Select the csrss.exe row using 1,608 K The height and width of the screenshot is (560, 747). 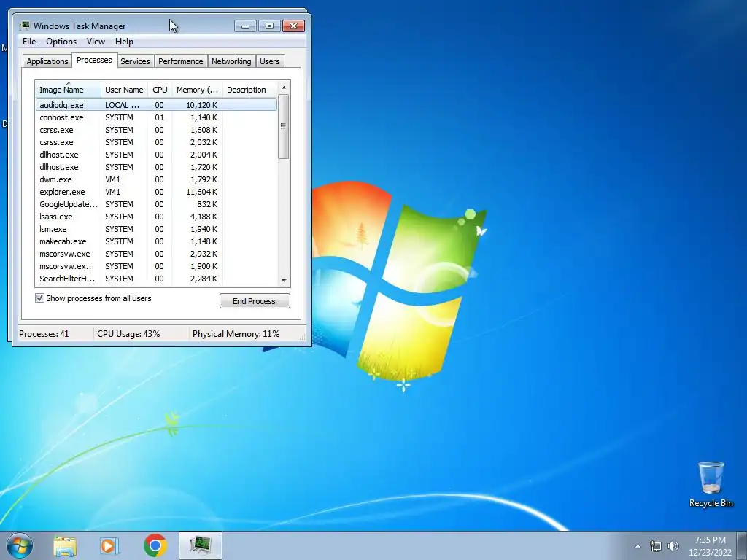[x=156, y=130]
